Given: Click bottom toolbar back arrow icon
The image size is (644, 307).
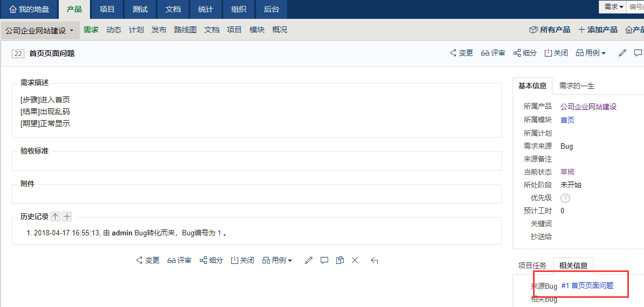Looking at the screenshot, I should click(374, 260).
